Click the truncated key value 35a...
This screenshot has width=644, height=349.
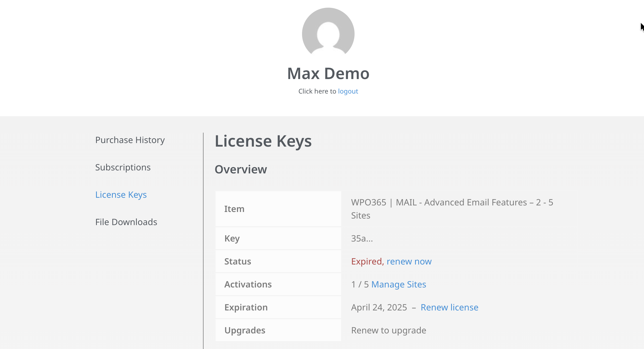362,239
